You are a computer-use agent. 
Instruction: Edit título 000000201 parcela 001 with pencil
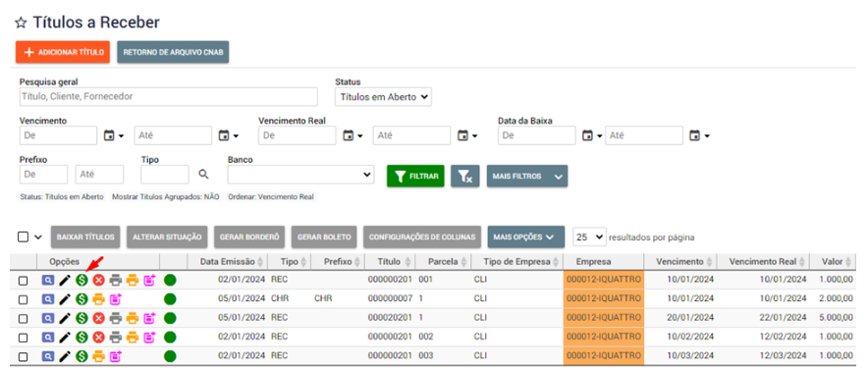click(x=65, y=280)
